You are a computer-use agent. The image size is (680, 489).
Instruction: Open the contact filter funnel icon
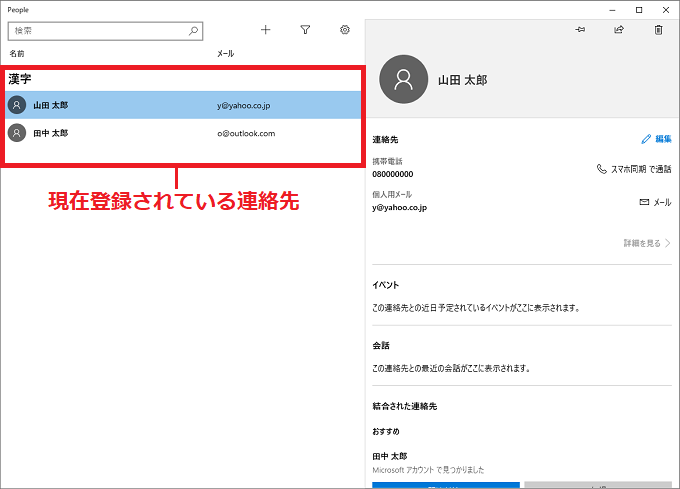(305, 30)
